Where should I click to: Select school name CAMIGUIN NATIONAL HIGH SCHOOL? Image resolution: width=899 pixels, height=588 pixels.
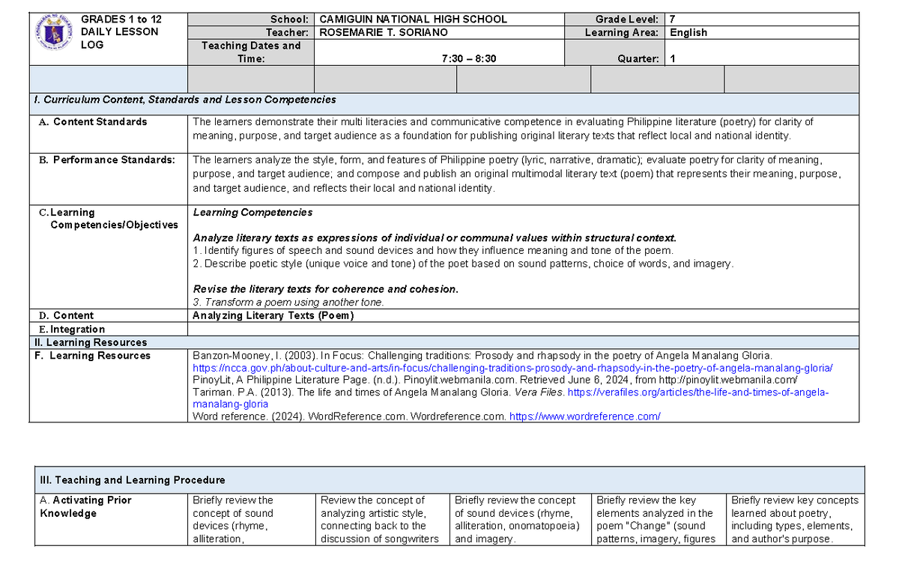click(413, 19)
